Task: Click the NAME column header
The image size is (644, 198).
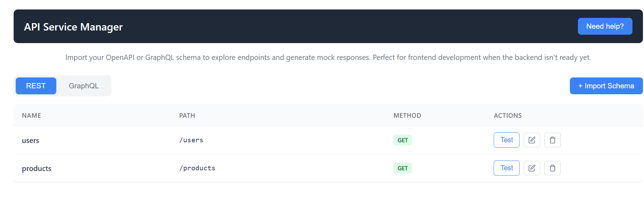Action: click(x=31, y=116)
